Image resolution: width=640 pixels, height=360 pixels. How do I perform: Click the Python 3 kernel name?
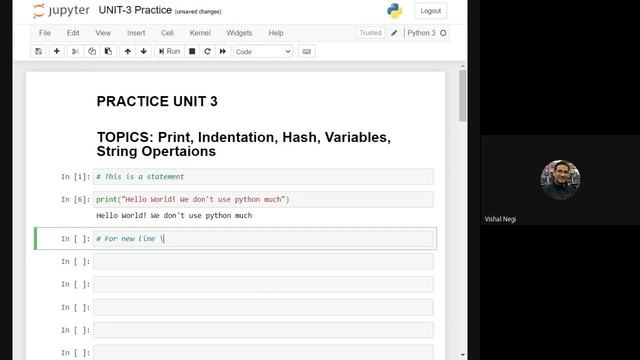click(x=421, y=33)
